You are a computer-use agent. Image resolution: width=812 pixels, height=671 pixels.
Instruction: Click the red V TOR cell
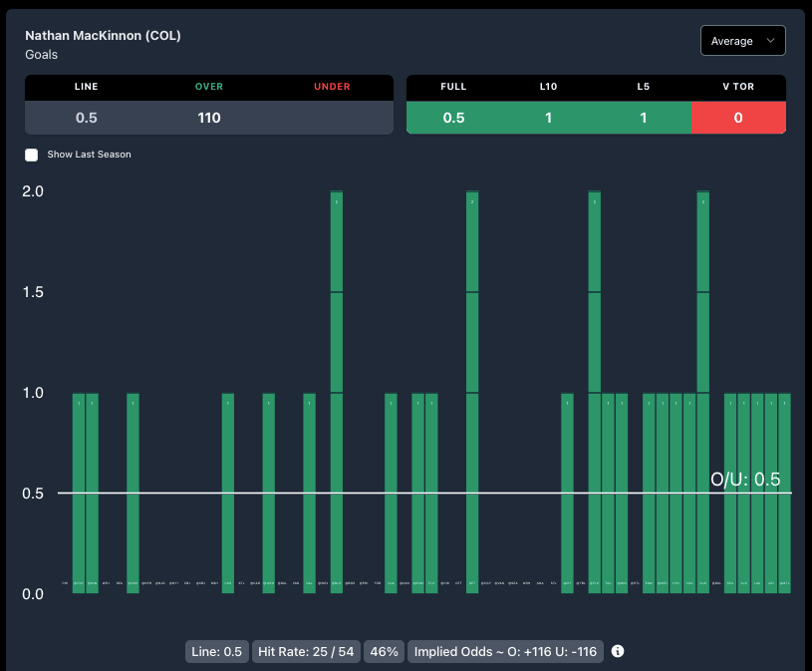coord(737,118)
